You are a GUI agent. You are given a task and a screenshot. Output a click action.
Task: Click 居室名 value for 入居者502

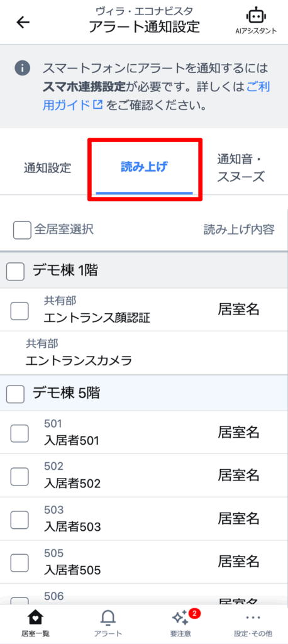[239, 475]
